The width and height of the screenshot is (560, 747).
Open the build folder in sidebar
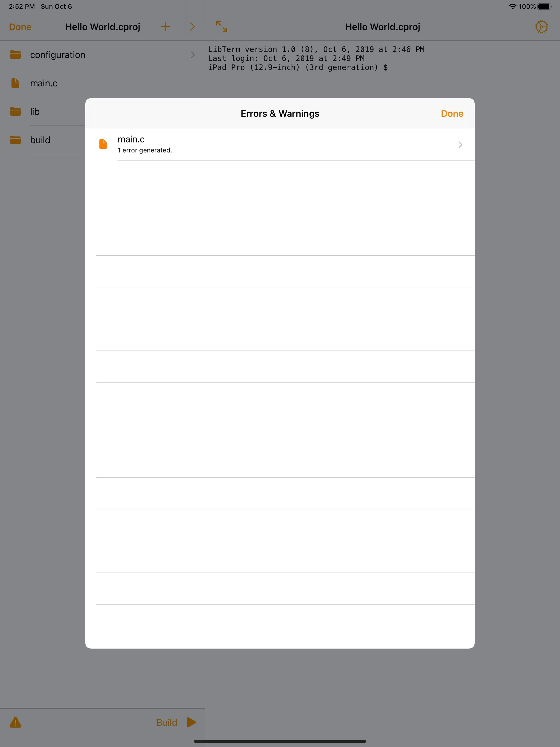(x=15, y=140)
